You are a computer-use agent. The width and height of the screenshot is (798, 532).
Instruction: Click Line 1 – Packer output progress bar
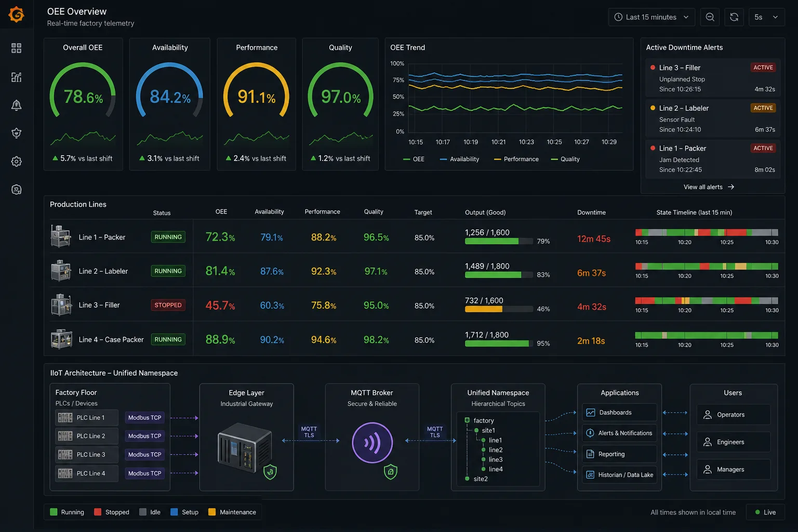tap(499, 241)
